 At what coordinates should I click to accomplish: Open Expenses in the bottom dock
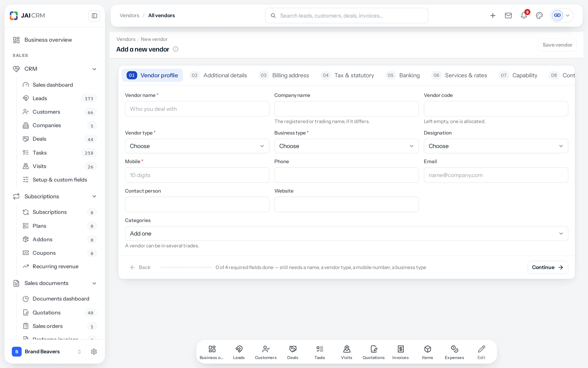[x=454, y=352]
